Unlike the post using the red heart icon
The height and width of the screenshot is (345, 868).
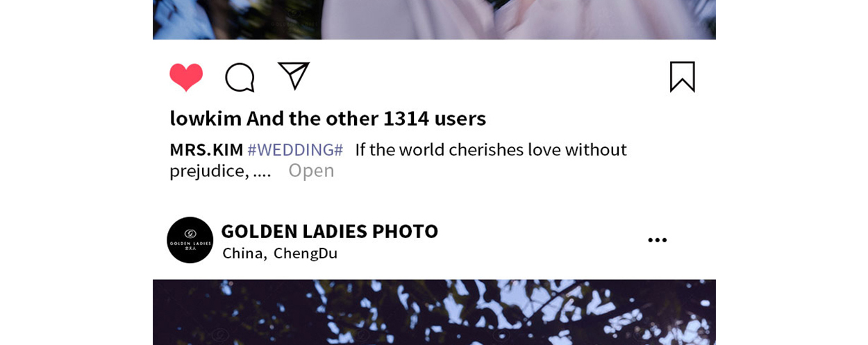(186, 77)
